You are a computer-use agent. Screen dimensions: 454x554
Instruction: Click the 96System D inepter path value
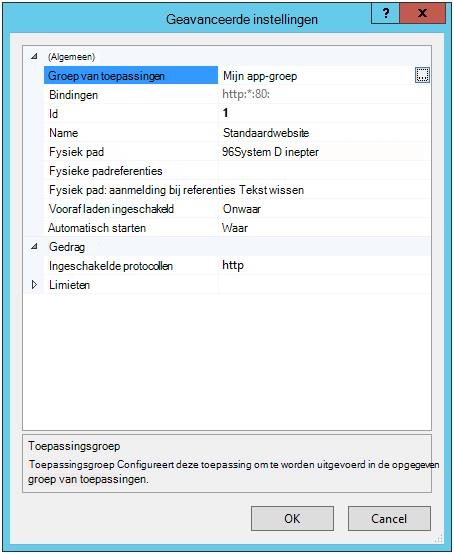[x=270, y=152]
